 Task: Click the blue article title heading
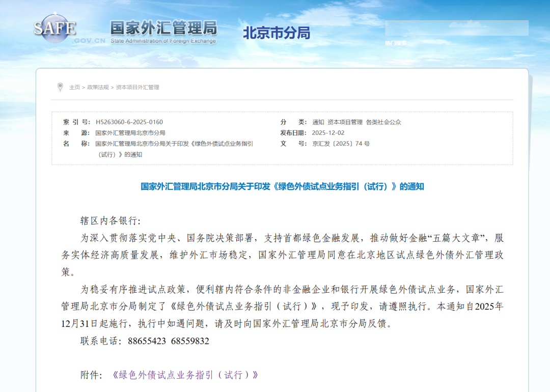pyautogui.click(x=282, y=186)
